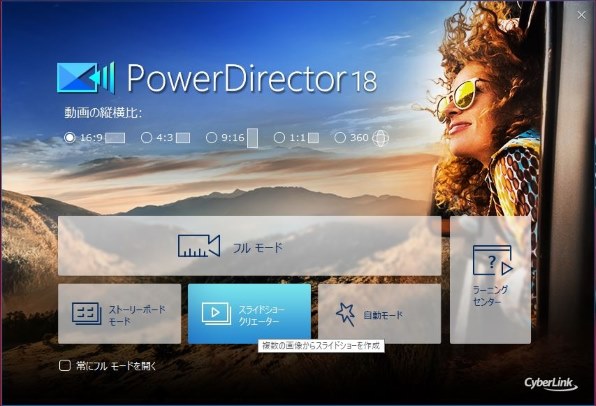Click the 1:1 square icon
The image size is (596, 406).
point(313,138)
